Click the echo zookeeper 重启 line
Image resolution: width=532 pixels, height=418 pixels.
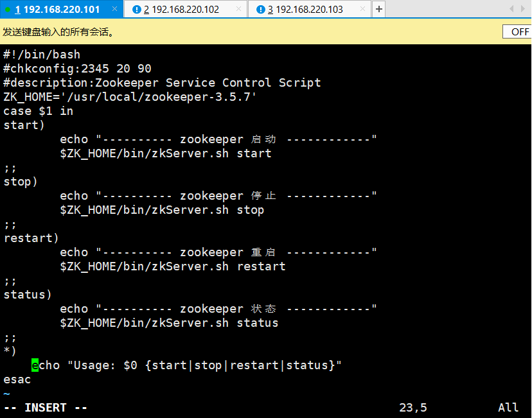point(218,252)
